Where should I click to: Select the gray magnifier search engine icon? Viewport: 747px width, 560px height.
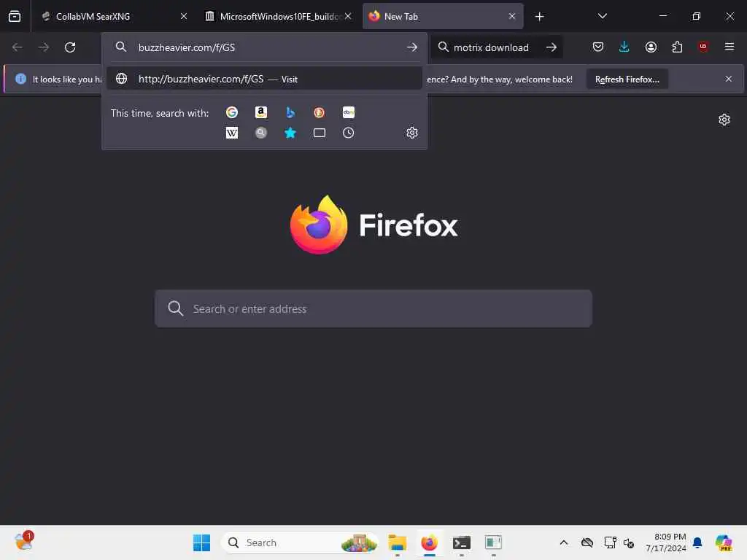pyautogui.click(x=261, y=133)
